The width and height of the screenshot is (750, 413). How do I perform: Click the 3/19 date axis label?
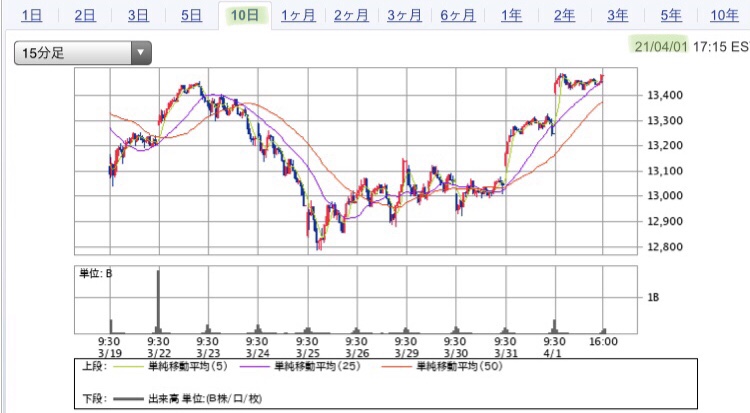coord(110,354)
